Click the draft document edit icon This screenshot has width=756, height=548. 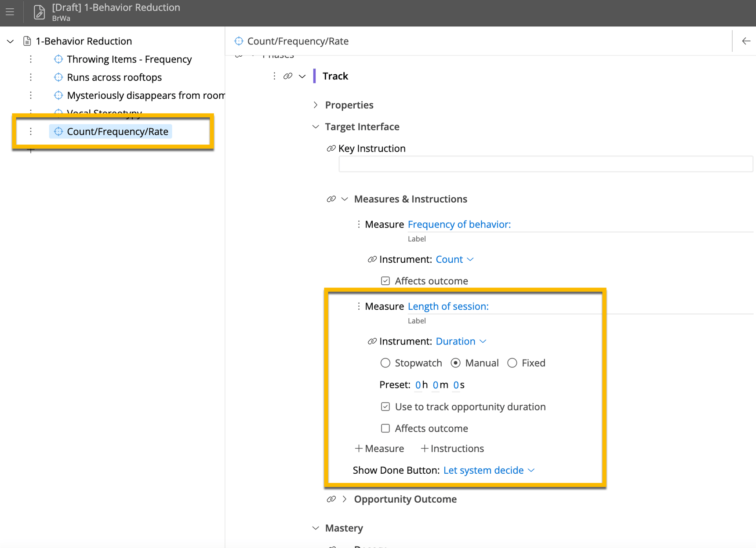pyautogui.click(x=39, y=12)
